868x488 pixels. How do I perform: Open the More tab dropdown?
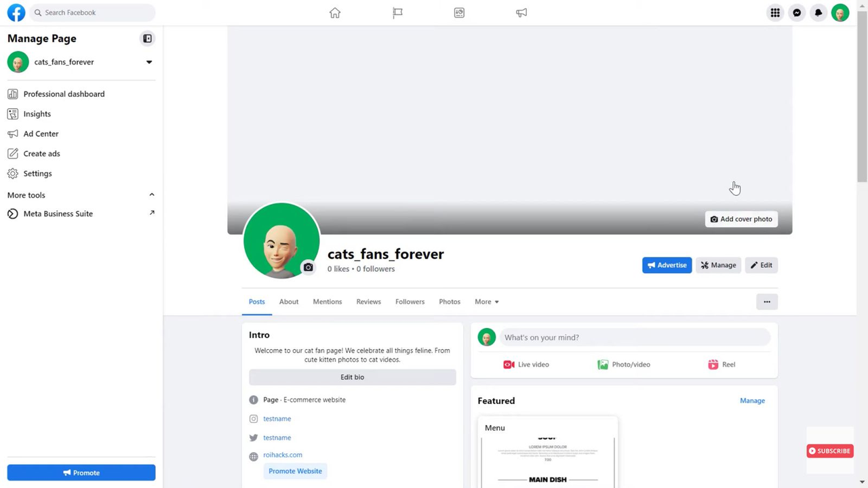tap(487, 302)
